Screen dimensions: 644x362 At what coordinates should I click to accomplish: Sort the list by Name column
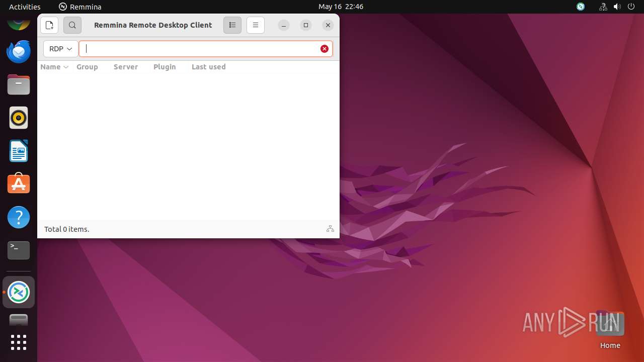click(54, 67)
